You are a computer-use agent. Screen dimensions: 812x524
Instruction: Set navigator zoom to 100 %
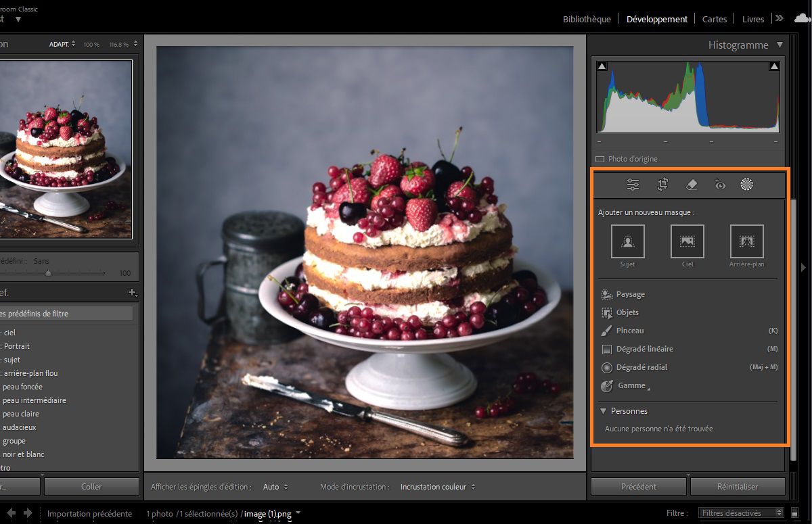click(x=91, y=44)
